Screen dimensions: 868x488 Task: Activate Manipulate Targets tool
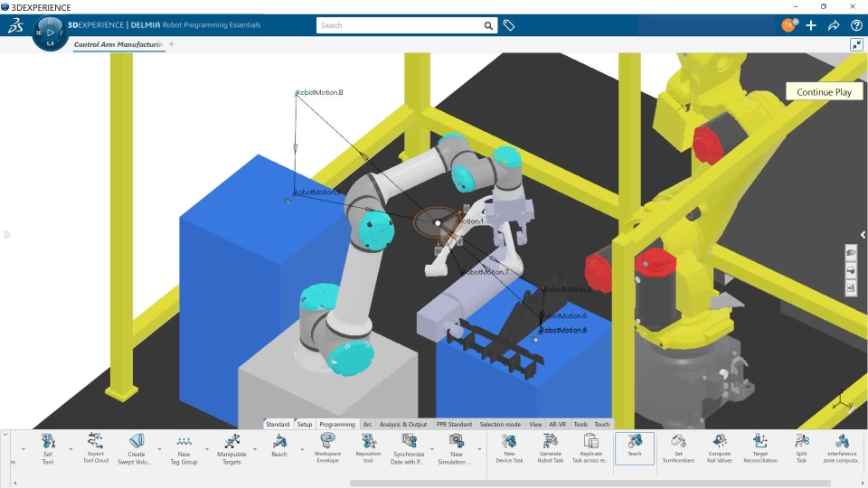(231, 449)
